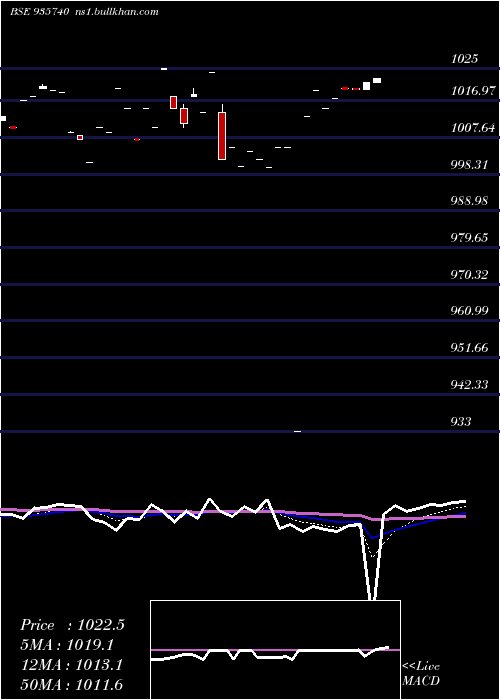Click the ns1.bullkhan.com watermark text
500x700 pixels.
click(x=116, y=12)
